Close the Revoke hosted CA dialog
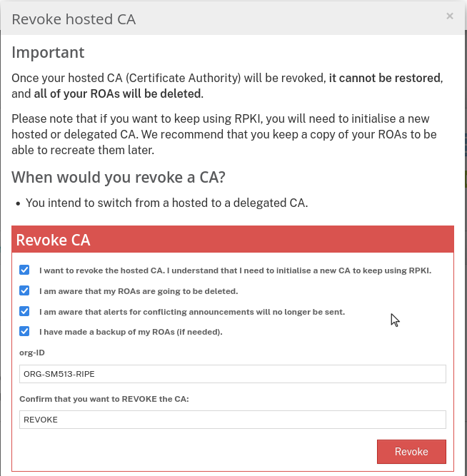 click(x=450, y=16)
